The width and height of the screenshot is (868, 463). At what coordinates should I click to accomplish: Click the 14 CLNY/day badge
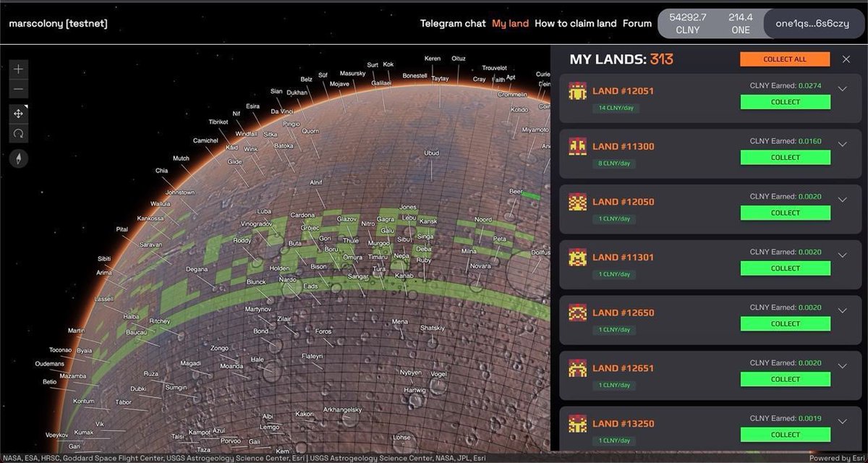tap(616, 108)
